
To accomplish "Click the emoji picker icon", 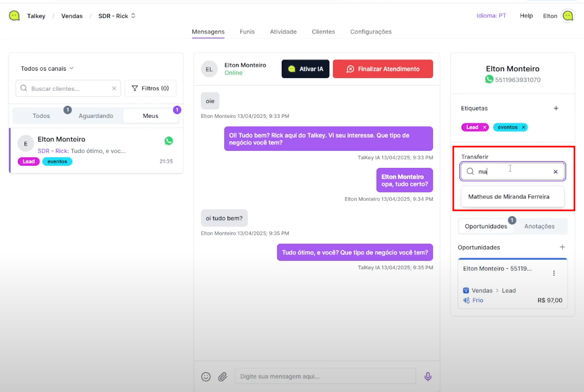I will pos(206,377).
